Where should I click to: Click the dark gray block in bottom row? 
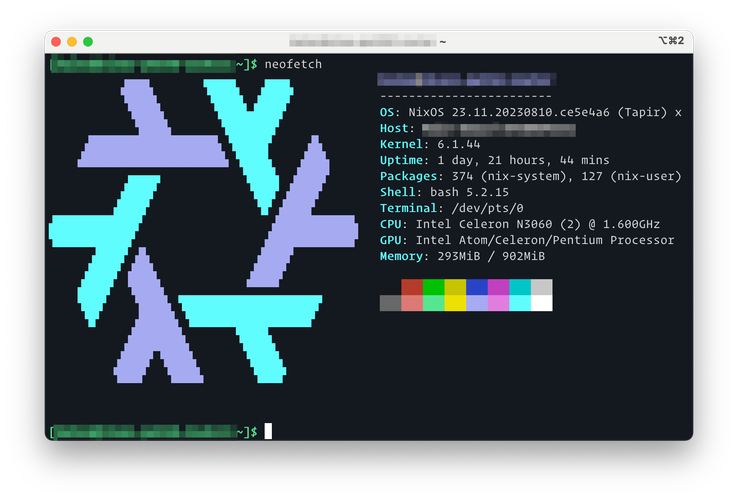[x=391, y=303]
